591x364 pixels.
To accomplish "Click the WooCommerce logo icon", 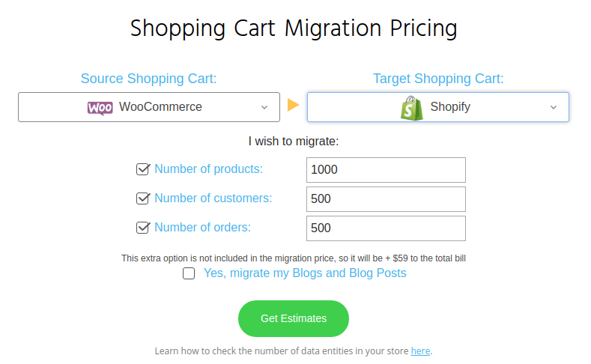I will (100, 108).
